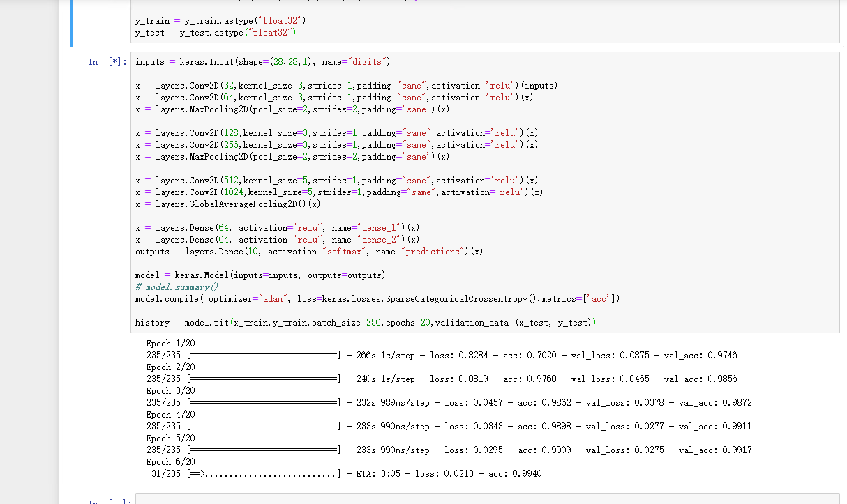
Task: Click the Epoch 4/20 output label
Action: click(x=170, y=415)
